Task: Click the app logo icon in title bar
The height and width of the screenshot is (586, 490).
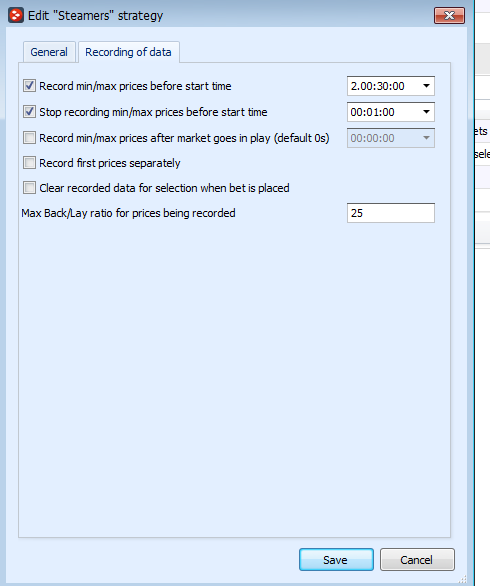Action: point(16,15)
